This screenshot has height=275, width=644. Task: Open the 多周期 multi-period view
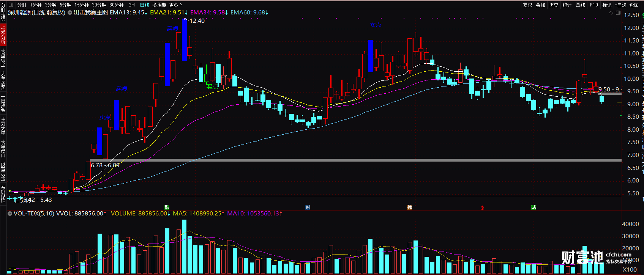159,5
